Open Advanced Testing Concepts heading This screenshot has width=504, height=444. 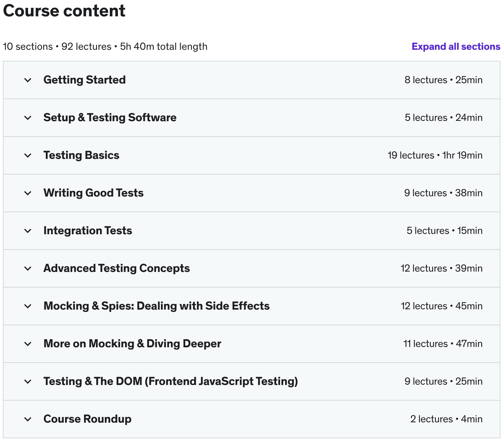117,268
